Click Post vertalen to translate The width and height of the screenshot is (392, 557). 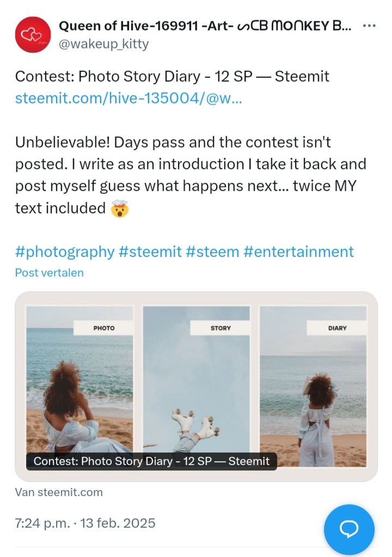(50, 273)
